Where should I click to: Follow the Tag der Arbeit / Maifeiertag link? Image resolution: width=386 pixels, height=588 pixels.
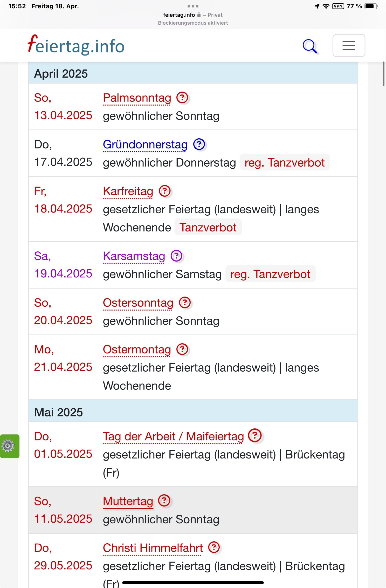pyautogui.click(x=173, y=436)
